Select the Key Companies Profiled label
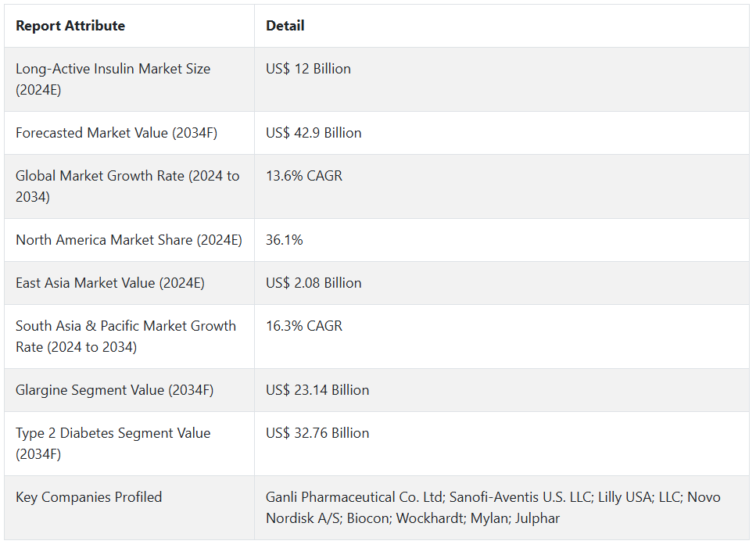This screenshot has height=548, width=756. click(x=89, y=497)
